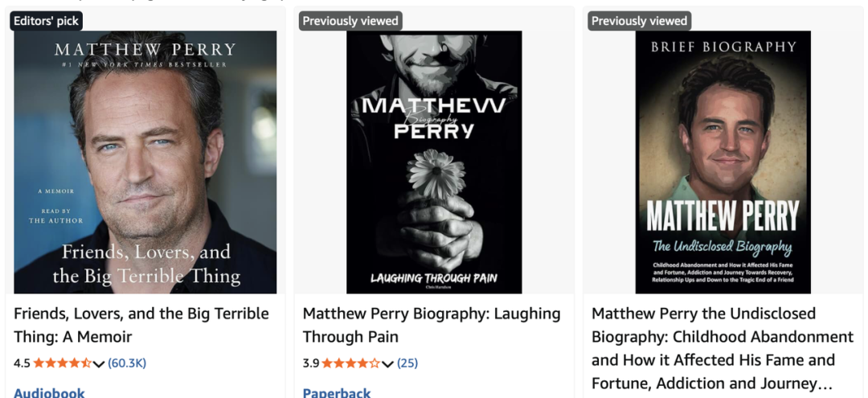The width and height of the screenshot is (868, 398).
Task: Open the Undisclosed Biography book cover
Action: coord(723,162)
